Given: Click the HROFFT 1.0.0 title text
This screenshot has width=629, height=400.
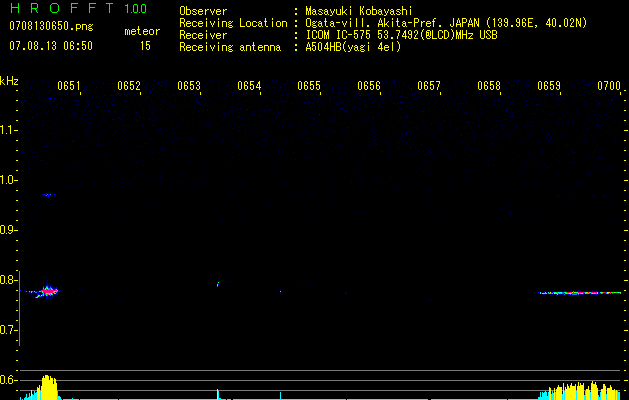Looking at the screenshot, I should 78,8.
